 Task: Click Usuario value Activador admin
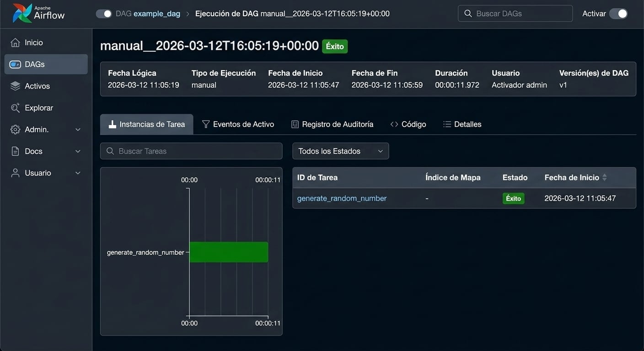(x=519, y=85)
